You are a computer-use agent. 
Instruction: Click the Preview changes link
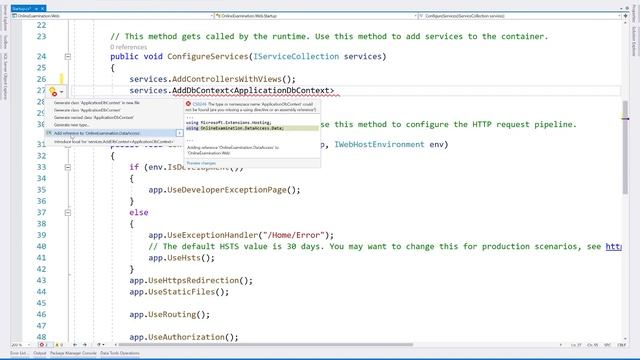pyautogui.click(x=201, y=163)
